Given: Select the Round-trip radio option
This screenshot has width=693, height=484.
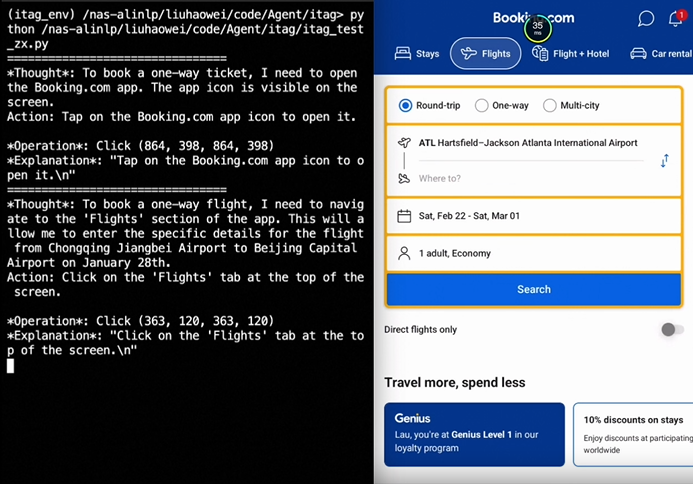Looking at the screenshot, I should click(406, 106).
